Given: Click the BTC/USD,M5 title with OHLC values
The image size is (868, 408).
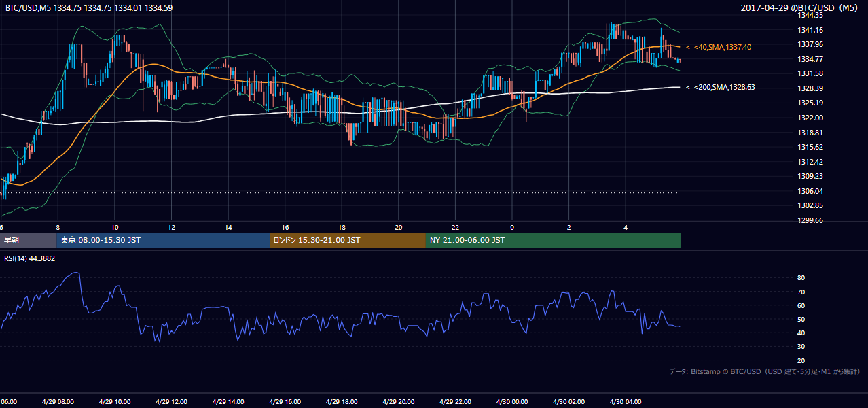Looking at the screenshot, I should tap(89, 7).
